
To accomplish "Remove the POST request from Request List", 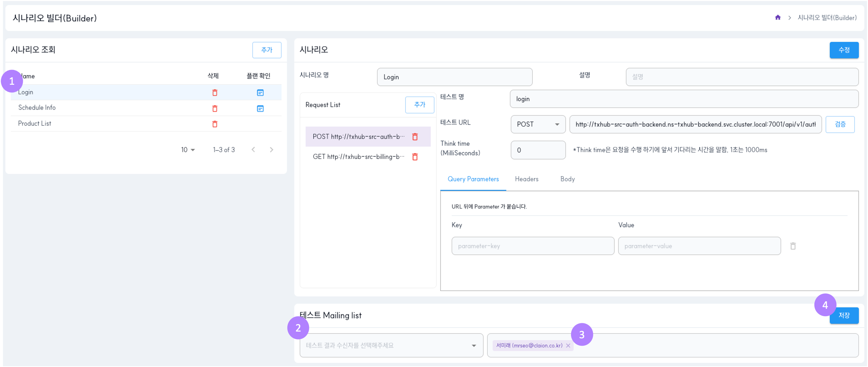I will (415, 137).
